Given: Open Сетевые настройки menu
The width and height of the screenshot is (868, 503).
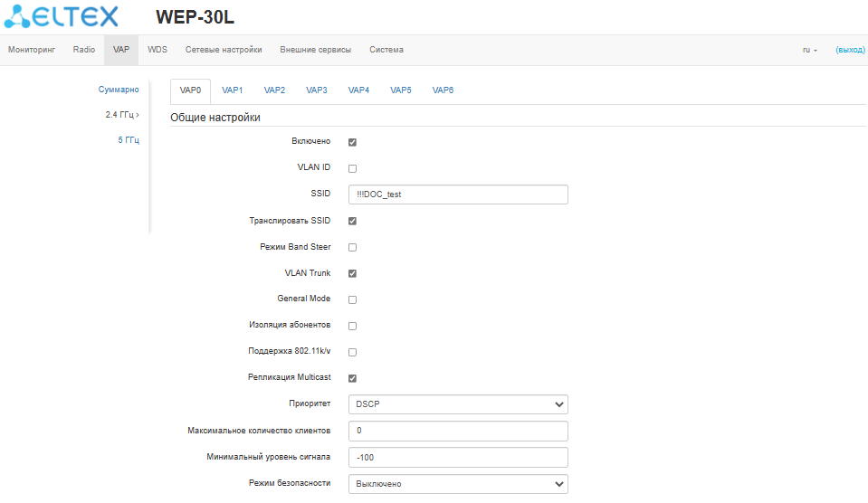Looking at the screenshot, I should pos(224,50).
